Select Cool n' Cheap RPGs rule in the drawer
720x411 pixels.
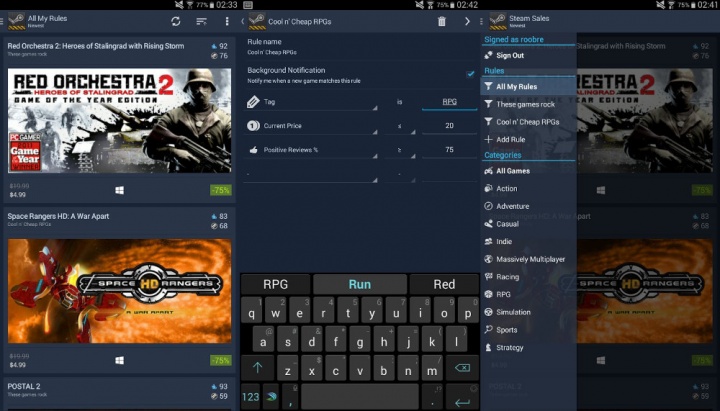tap(529, 122)
